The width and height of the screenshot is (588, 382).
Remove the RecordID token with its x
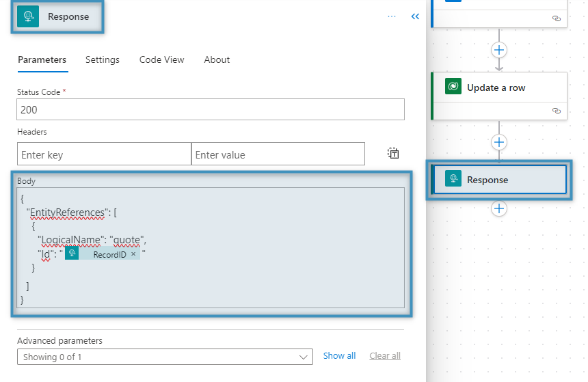tap(133, 254)
